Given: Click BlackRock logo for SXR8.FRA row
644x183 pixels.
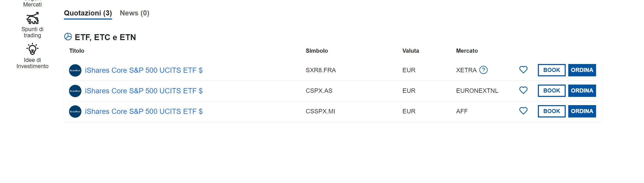Looking at the screenshot, I should pyautogui.click(x=75, y=70).
